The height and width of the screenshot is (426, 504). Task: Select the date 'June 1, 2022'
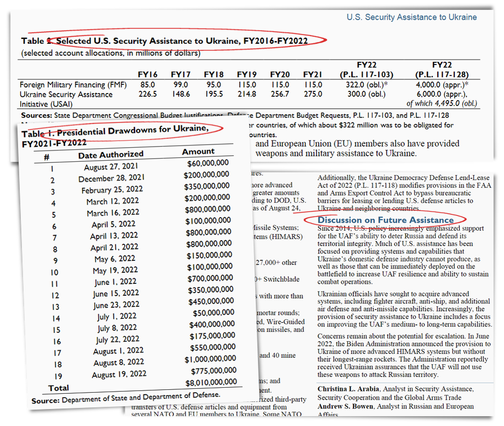click(115, 282)
